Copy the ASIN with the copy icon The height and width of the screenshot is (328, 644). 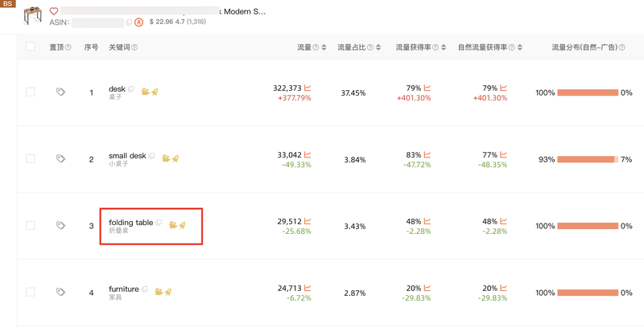click(x=129, y=23)
